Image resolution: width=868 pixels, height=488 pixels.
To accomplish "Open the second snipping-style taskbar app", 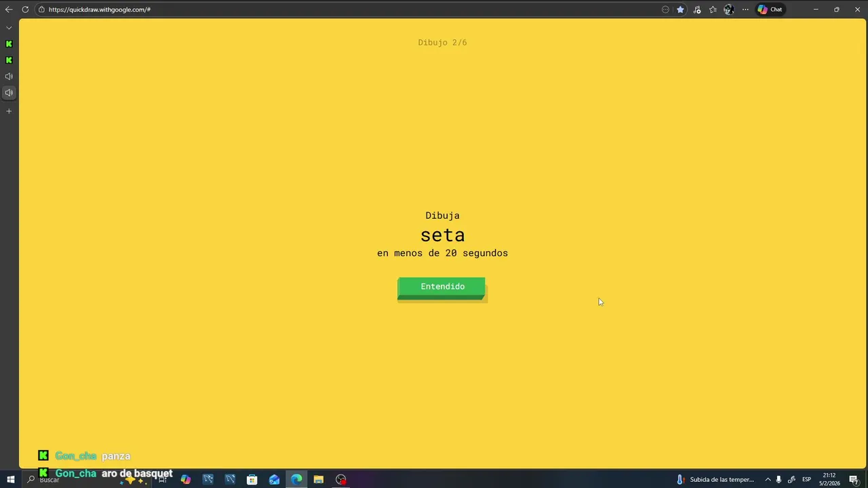I will point(230,480).
